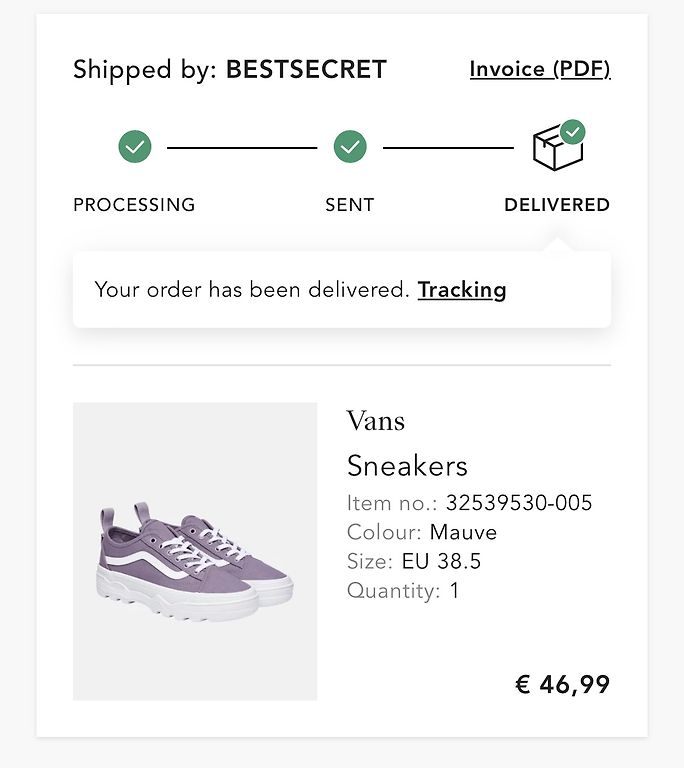Select the PROCESSING step label

pyautogui.click(x=134, y=205)
